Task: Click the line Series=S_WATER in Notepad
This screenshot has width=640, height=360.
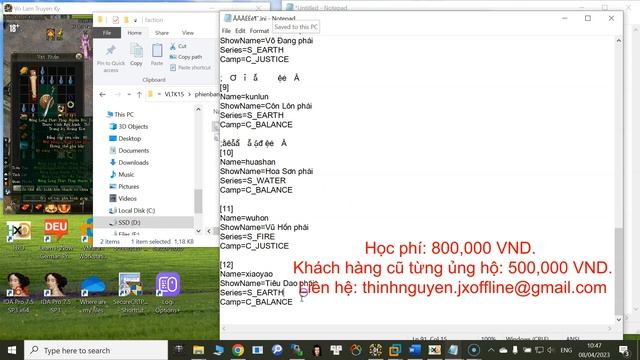Action: (253, 180)
